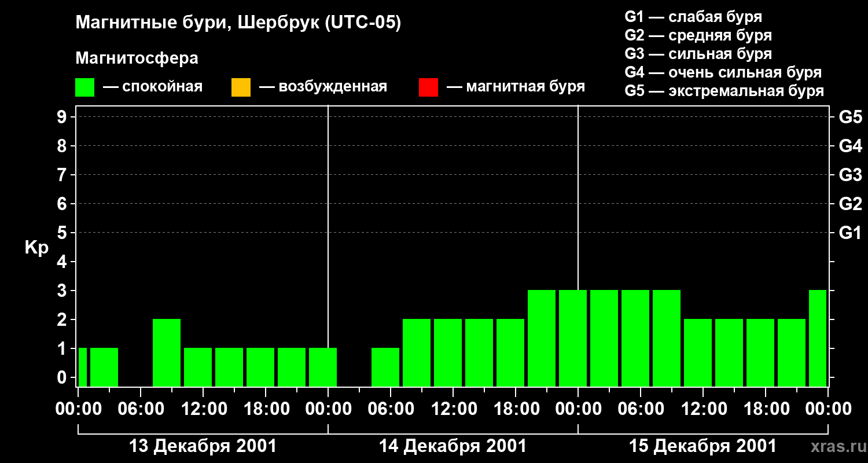Click the only Kp 2 bar on 13 December
The image size is (868, 463).
(167, 352)
